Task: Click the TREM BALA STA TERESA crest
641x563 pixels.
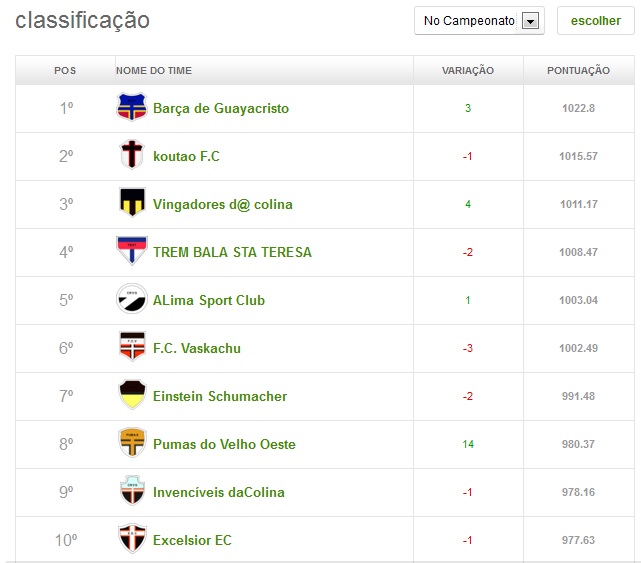Action: pyautogui.click(x=131, y=252)
